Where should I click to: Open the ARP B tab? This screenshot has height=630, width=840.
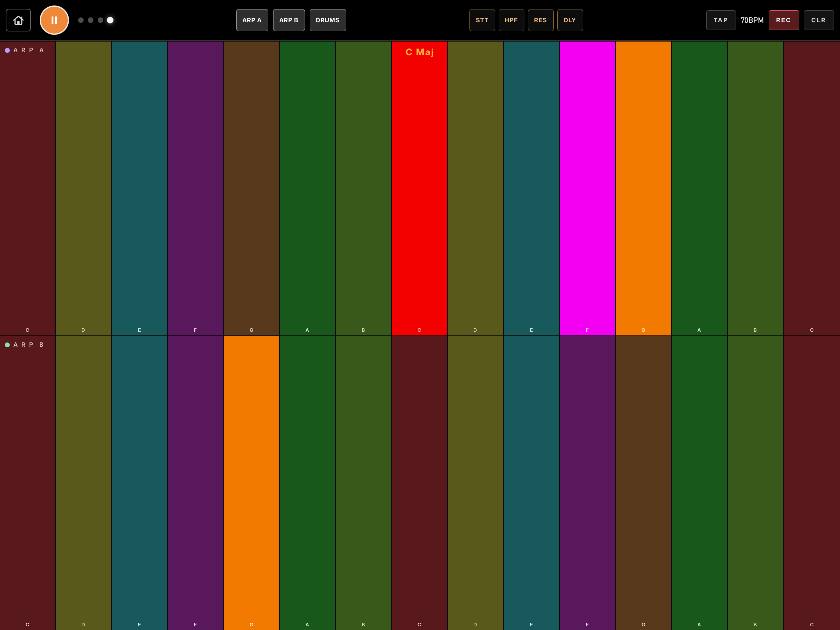[x=289, y=20]
